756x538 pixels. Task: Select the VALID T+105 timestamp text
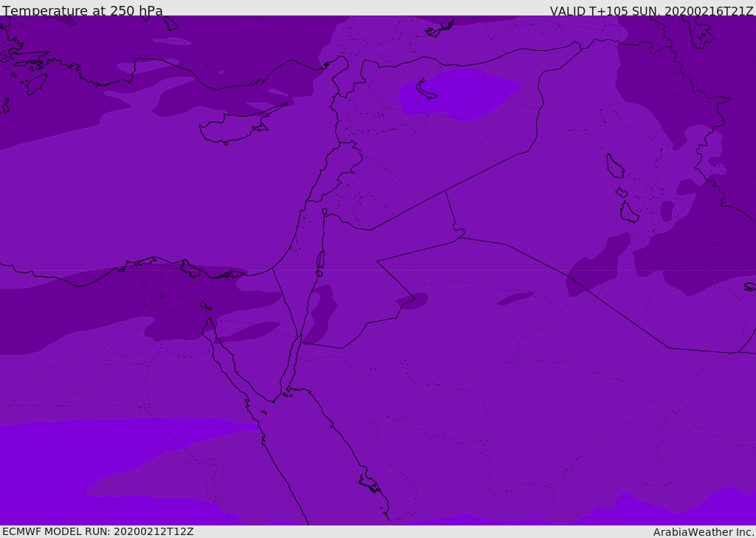pos(651,11)
